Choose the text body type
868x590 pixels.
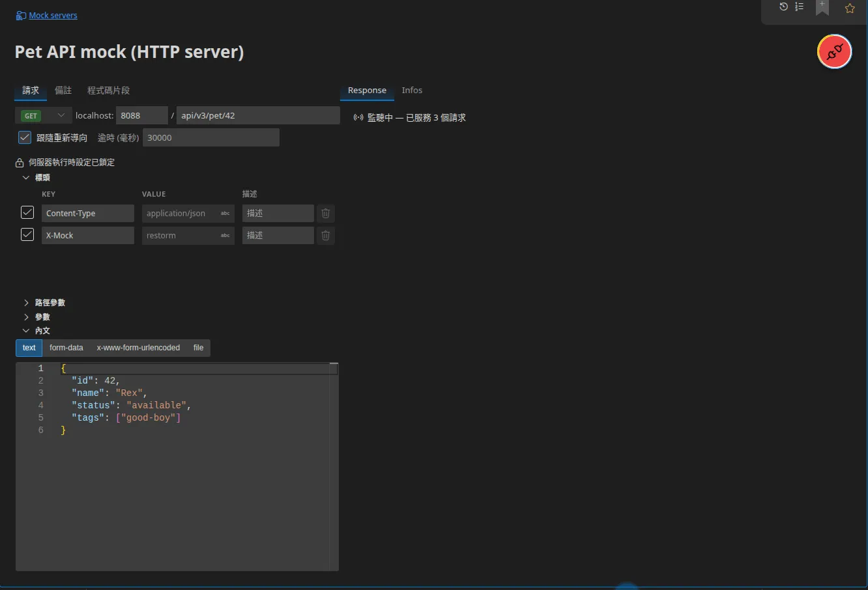[x=29, y=348]
